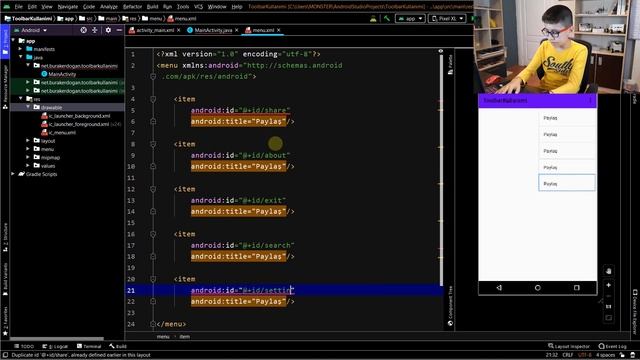Select ic_launcher_background.xml file

point(79,116)
